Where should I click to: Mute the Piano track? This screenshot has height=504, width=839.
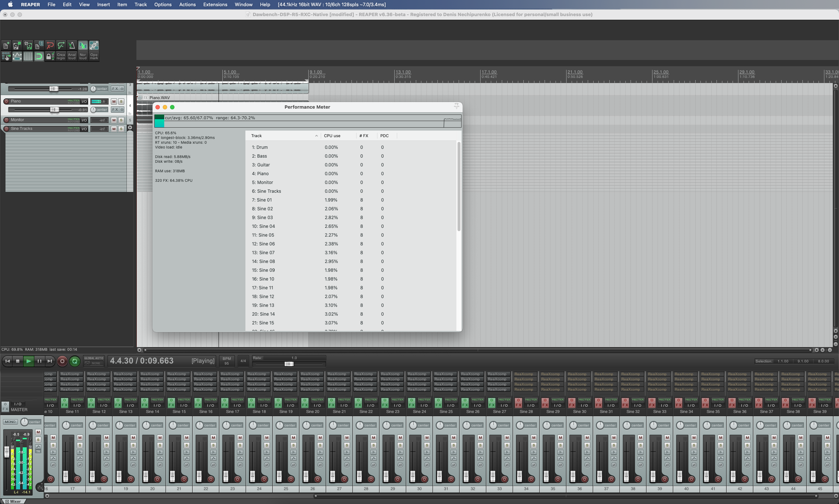[x=114, y=101]
